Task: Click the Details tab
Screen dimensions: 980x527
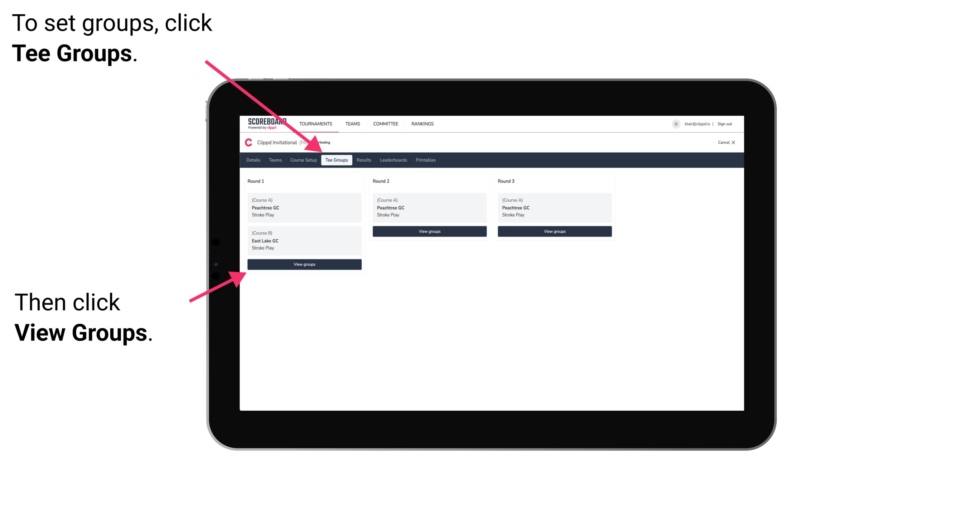Action: (253, 160)
